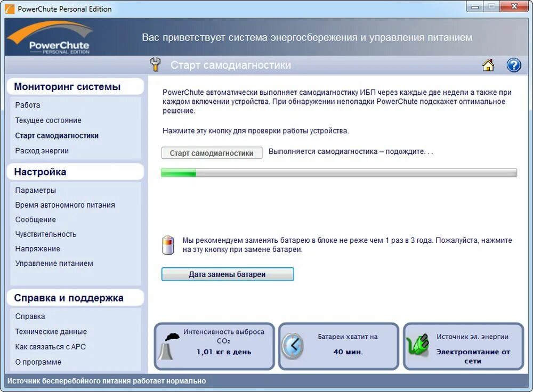
Task: Close the PowerChute Personal Edition window
Action: point(514,7)
